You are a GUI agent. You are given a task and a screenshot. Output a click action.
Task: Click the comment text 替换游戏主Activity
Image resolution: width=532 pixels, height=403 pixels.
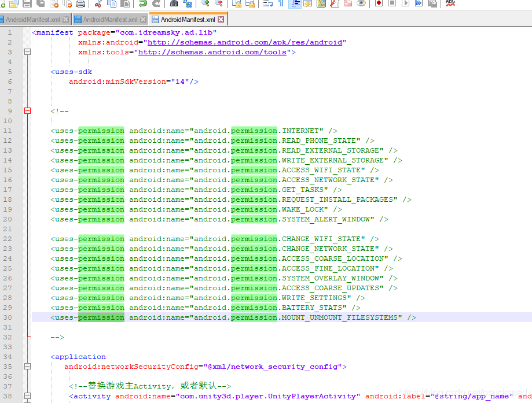[129, 386]
